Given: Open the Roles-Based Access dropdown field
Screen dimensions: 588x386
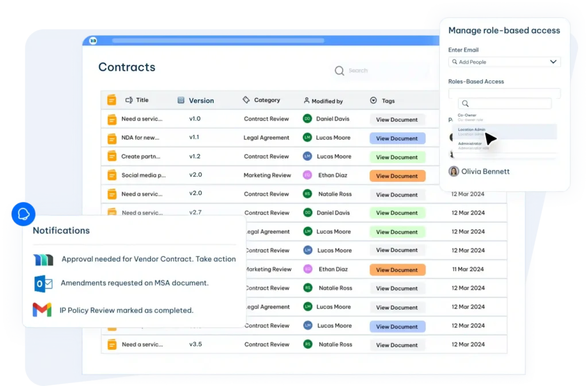Looking at the screenshot, I should click(x=504, y=92).
